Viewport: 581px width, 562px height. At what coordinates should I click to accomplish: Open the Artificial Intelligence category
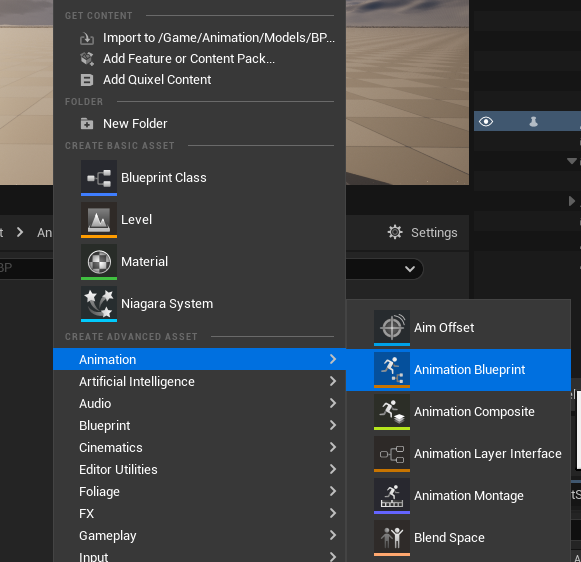pos(199,381)
